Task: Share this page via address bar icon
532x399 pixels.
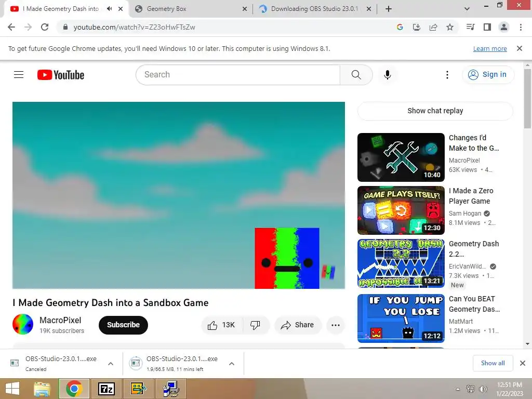Action: point(433,27)
